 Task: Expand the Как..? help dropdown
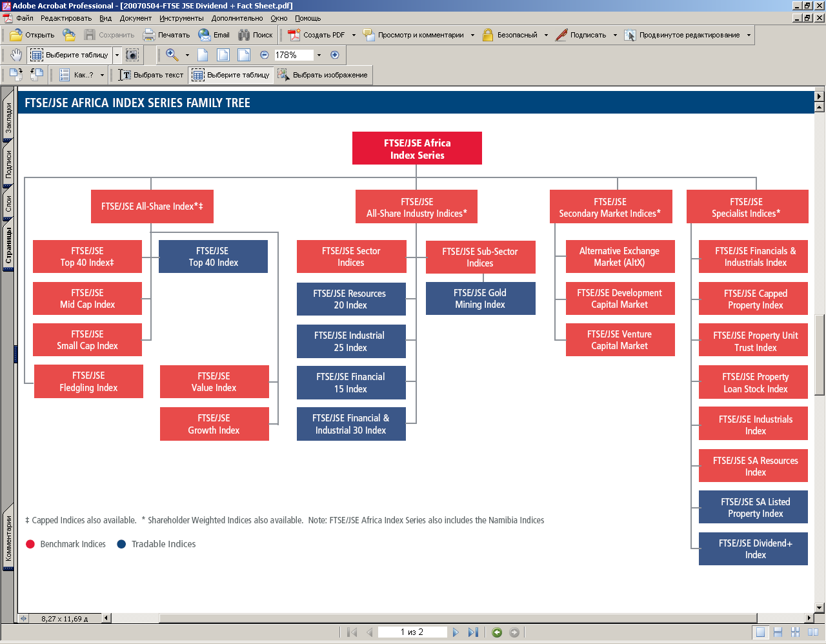pos(102,75)
